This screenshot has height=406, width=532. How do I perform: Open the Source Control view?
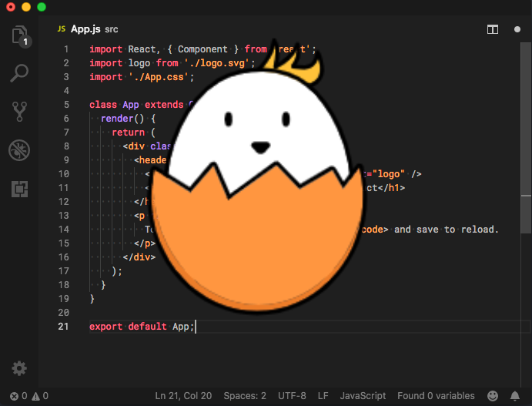[19, 112]
